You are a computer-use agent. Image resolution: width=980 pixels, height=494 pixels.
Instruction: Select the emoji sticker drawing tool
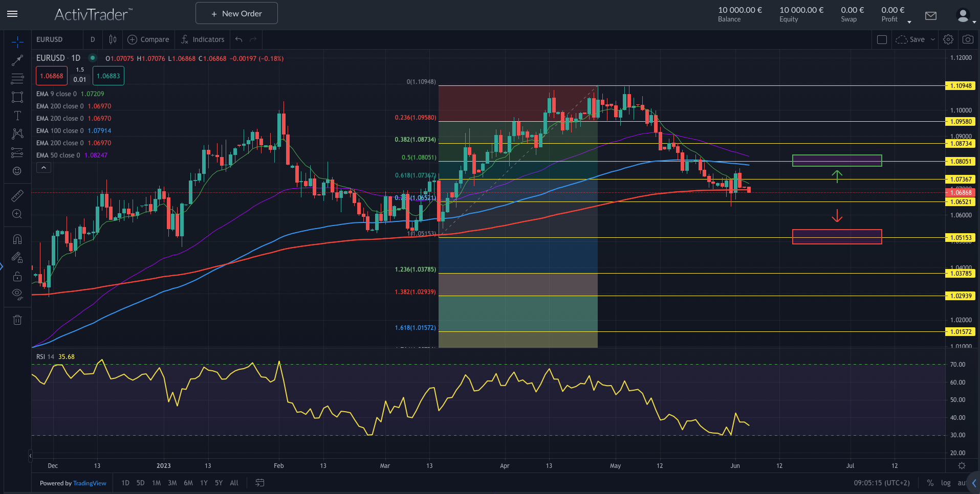17,170
